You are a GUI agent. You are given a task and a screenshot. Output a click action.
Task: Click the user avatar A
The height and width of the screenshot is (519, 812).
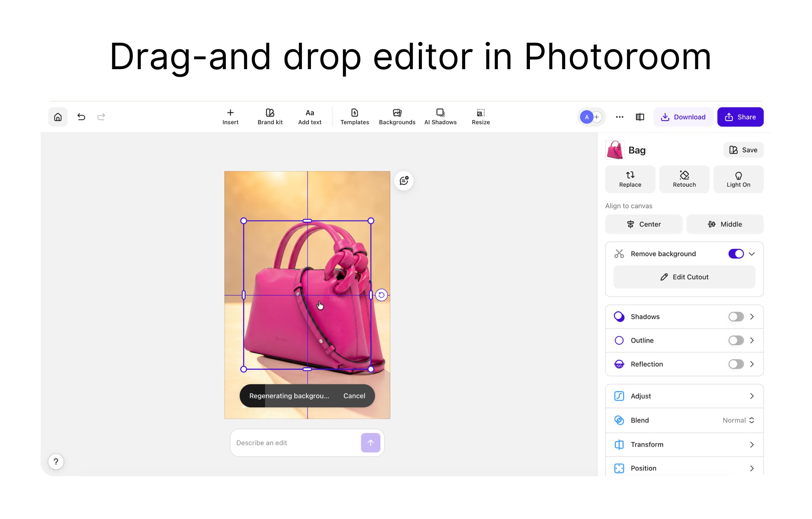tap(587, 117)
